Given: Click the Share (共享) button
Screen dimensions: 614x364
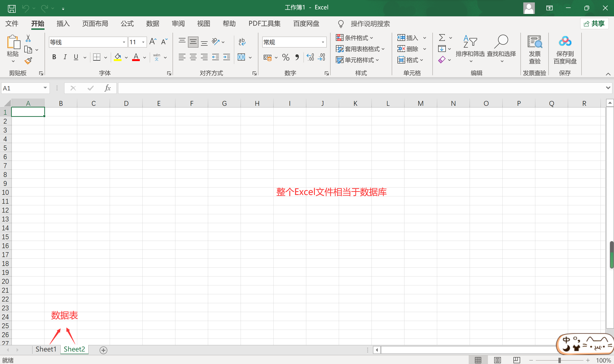Looking at the screenshot, I should point(594,24).
